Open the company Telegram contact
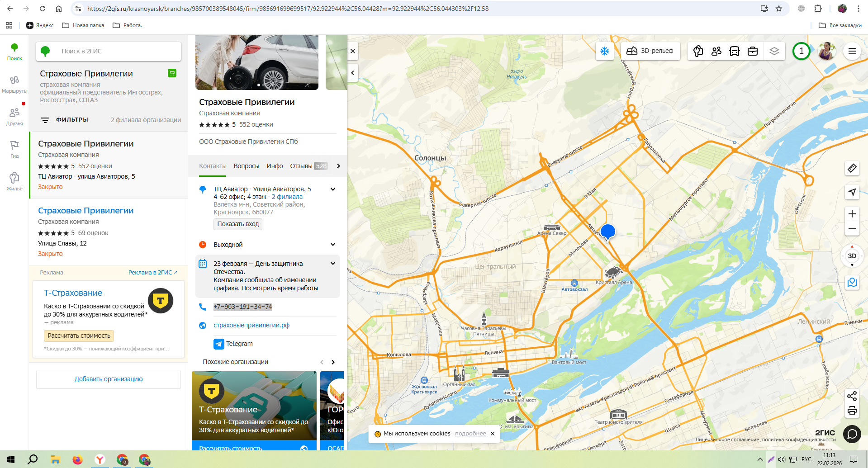 (233, 344)
